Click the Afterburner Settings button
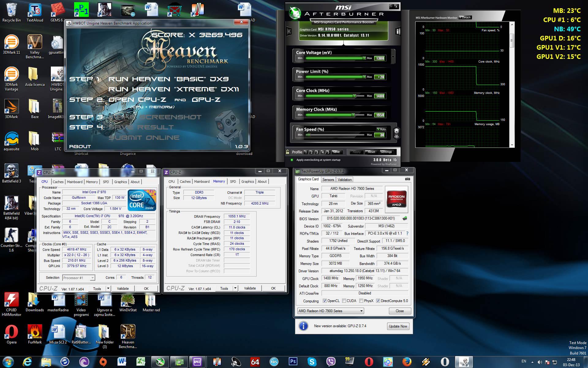 pyautogui.click(x=386, y=152)
